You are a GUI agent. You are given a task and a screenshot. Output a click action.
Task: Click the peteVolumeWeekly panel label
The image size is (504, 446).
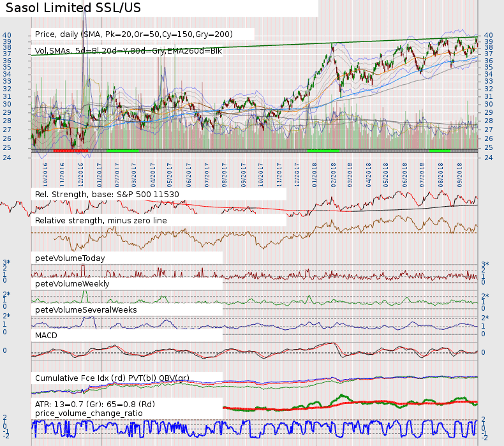tap(72, 283)
